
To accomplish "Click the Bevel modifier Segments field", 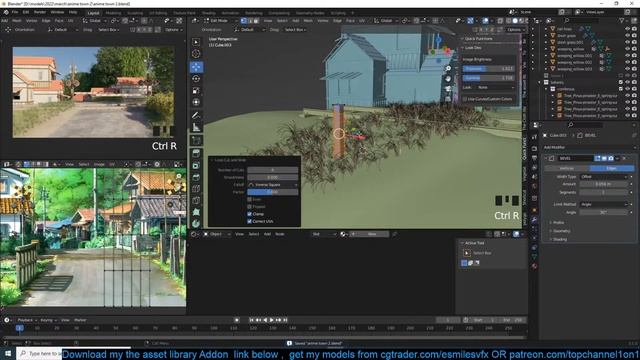I will [x=604, y=192].
